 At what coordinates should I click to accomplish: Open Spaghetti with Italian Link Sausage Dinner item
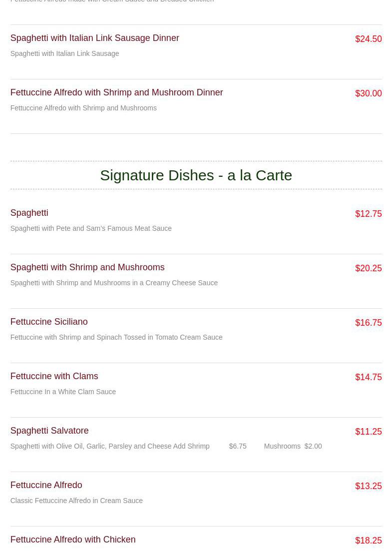tap(94, 38)
